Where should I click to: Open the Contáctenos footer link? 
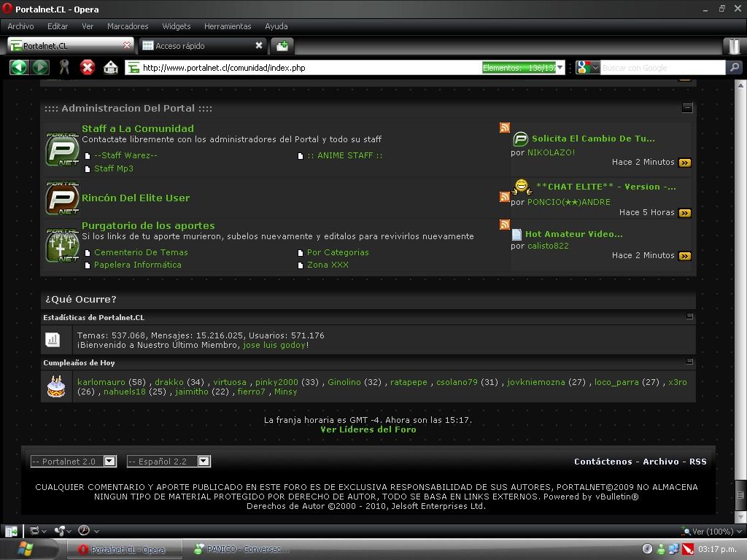click(603, 461)
